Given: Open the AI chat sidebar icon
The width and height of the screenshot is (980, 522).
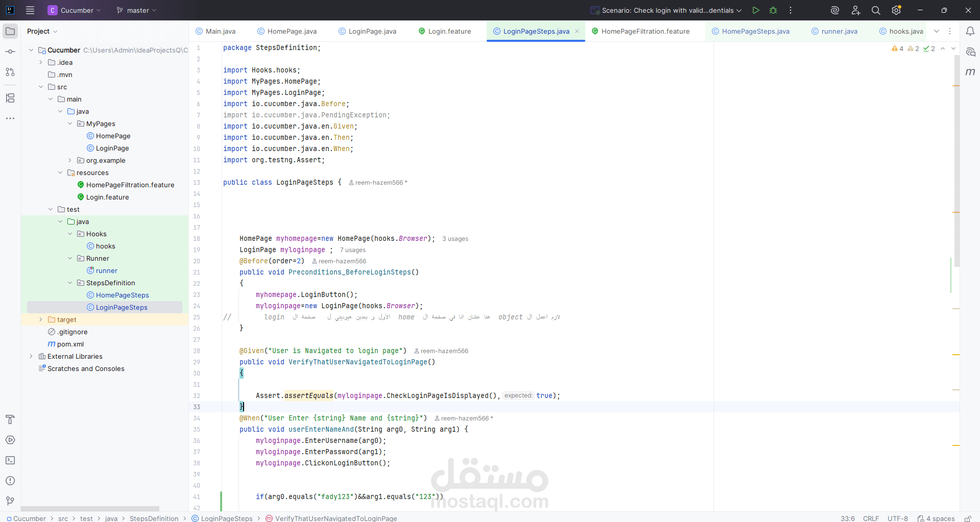Looking at the screenshot, I should (x=970, y=52).
